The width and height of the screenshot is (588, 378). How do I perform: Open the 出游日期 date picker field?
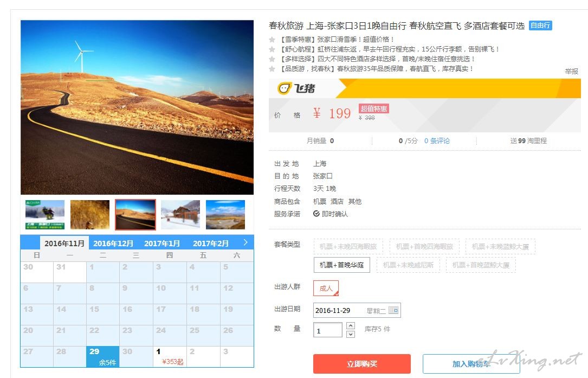[357, 310]
